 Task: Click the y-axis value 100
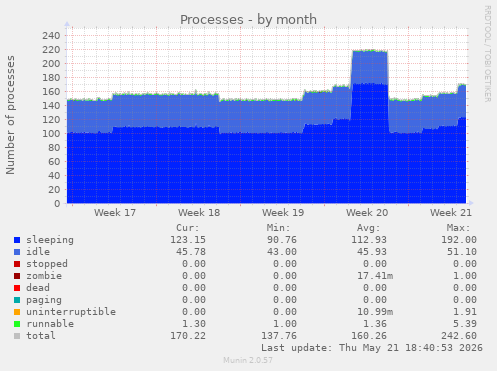click(x=51, y=134)
